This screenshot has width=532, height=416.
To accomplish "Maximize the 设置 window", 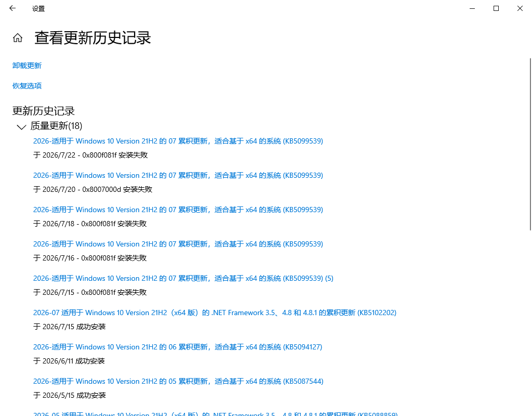I will click(496, 8).
